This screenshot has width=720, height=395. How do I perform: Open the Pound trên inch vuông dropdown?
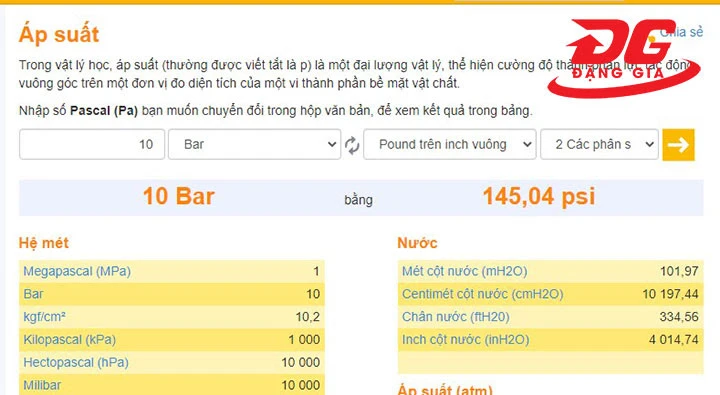click(x=450, y=144)
